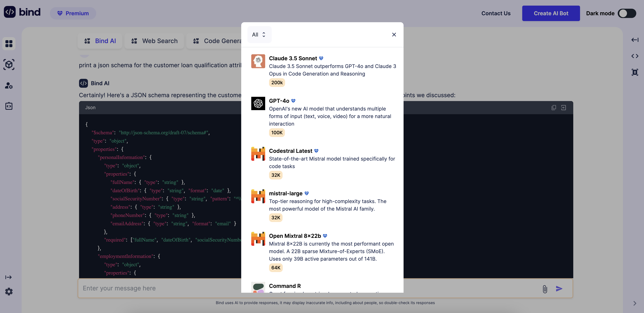Collapse the right panel arrow
644x313 pixels.
[x=635, y=40]
